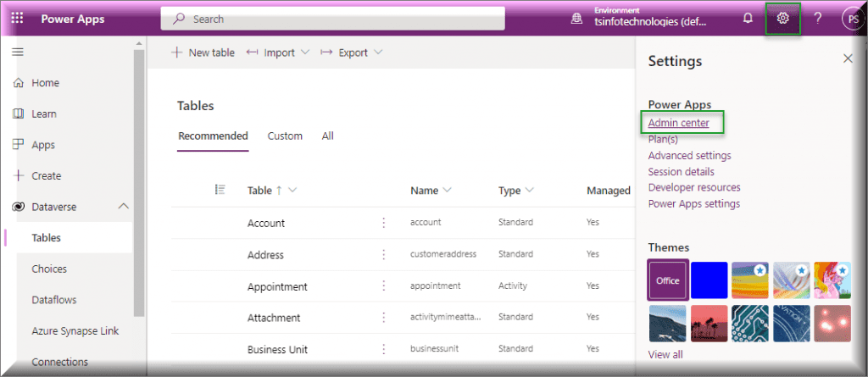Open the settings gear icon
The height and width of the screenshot is (377, 868).
tap(782, 19)
